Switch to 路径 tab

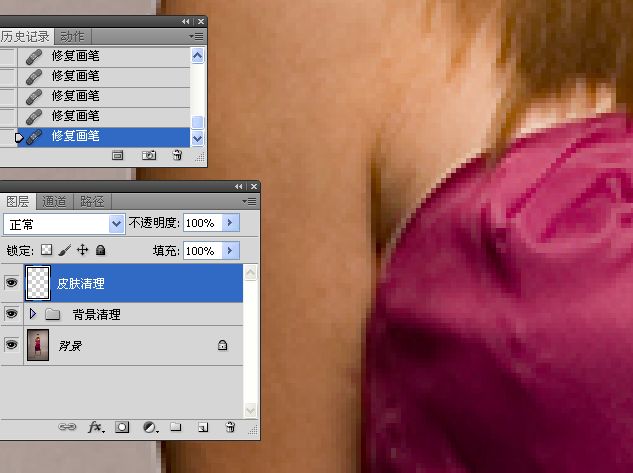92,201
